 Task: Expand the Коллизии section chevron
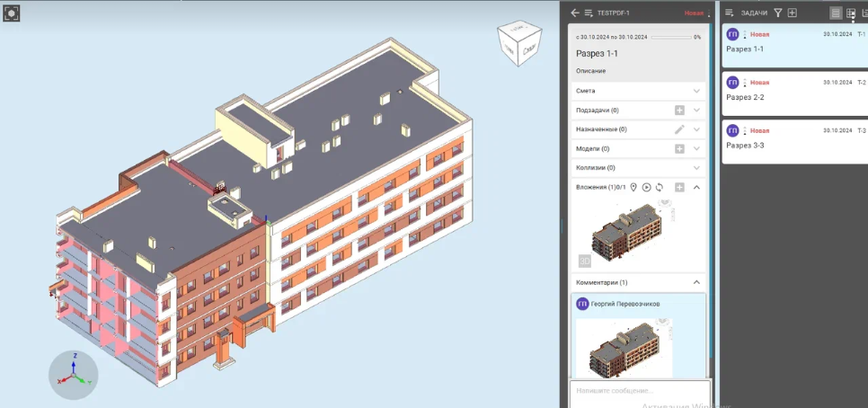coord(696,168)
